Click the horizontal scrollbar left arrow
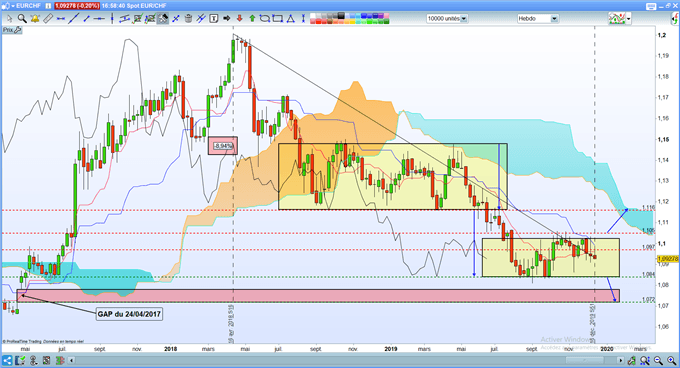This screenshot has height=368, width=680. [72, 360]
